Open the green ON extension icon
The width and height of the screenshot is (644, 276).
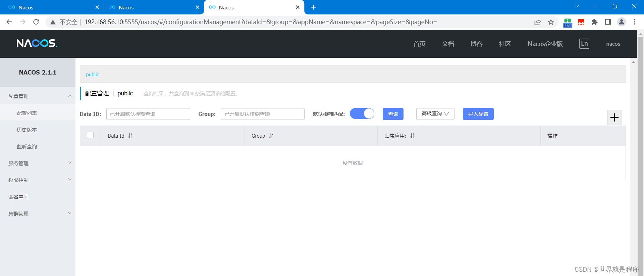(568, 22)
